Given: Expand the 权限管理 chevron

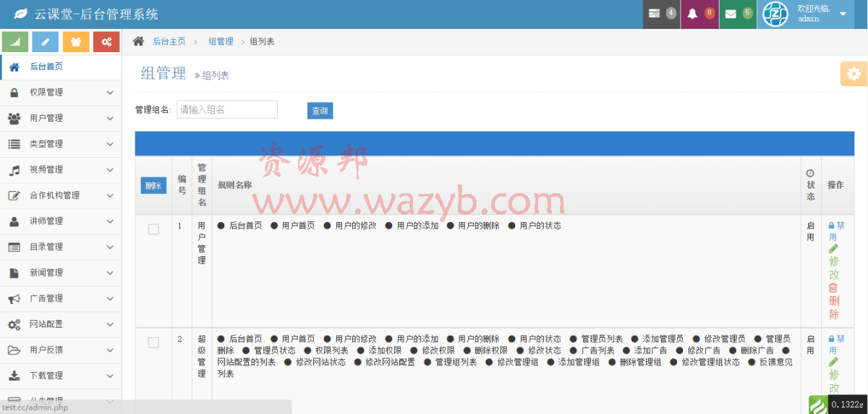Looking at the screenshot, I should (110, 93).
